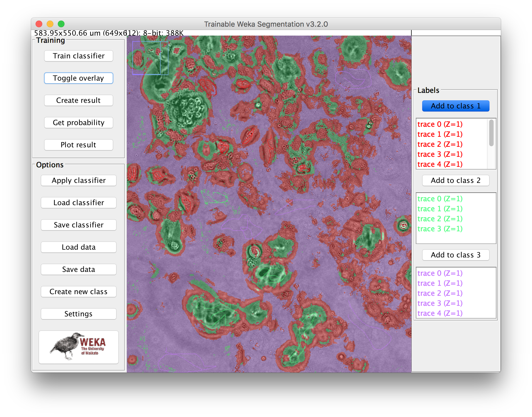Toggle overlay on the segmentation view
This screenshot has height=417, width=532.
click(x=78, y=78)
